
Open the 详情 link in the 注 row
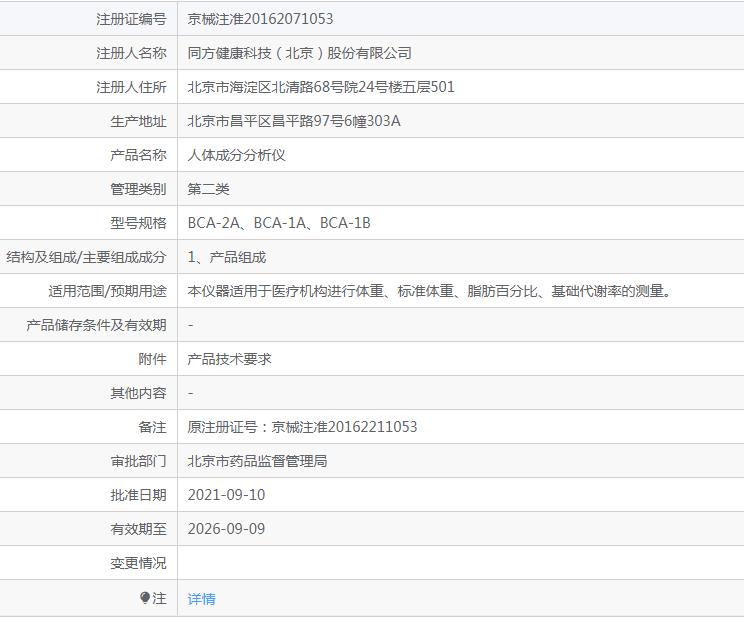[201, 599]
